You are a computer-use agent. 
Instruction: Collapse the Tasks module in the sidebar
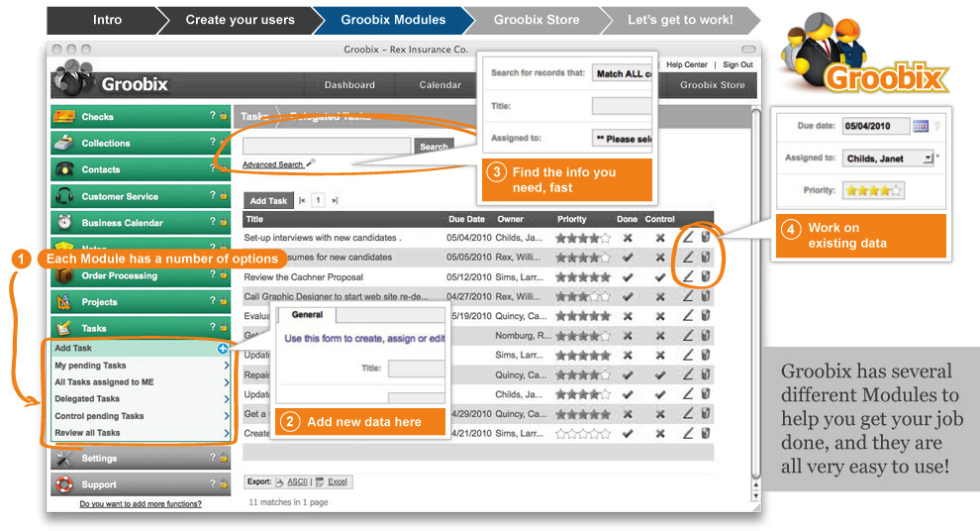pos(141,328)
